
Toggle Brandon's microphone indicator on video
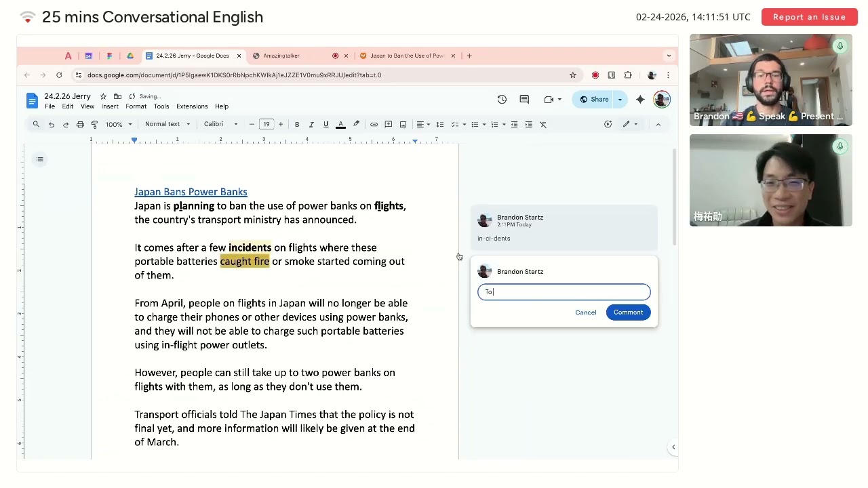pos(840,46)
